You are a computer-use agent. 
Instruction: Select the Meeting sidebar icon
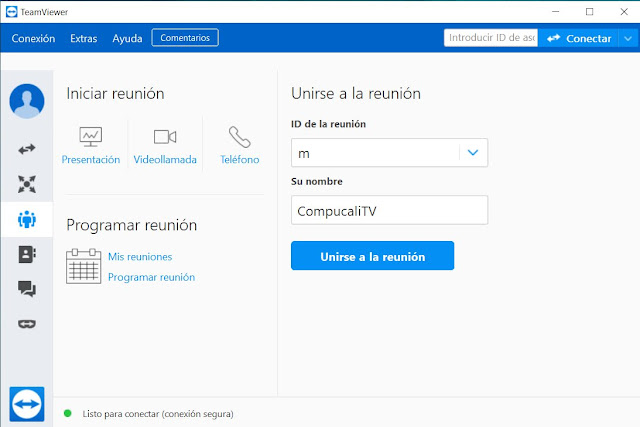coord(27,219)
